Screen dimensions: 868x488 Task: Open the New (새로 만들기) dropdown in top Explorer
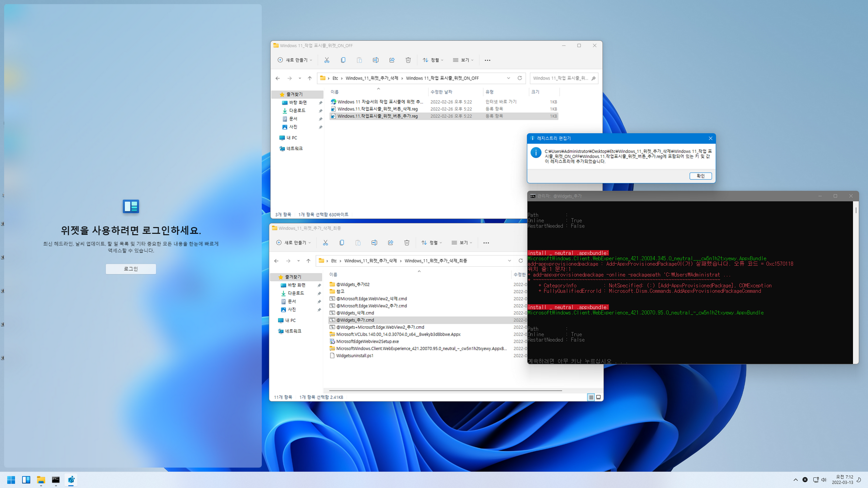point(294,60)
